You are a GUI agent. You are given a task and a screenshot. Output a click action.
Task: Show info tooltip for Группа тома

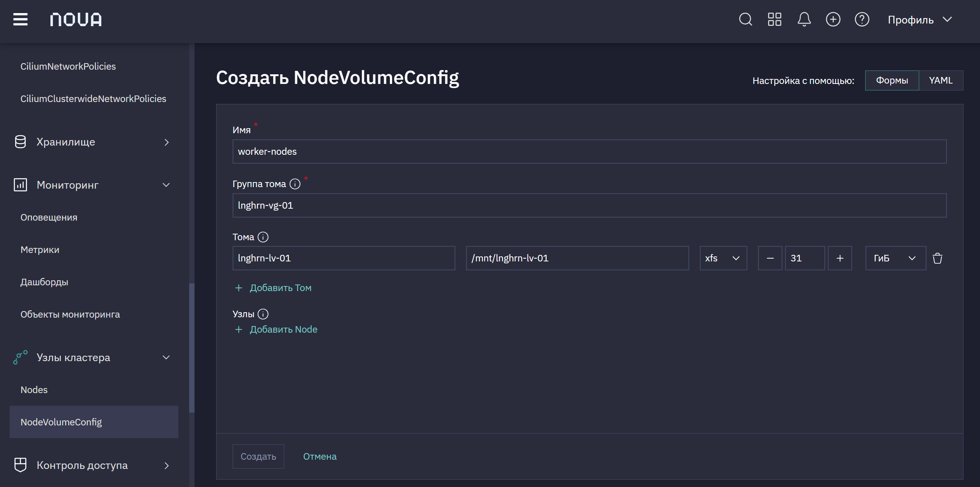point(295,184)
